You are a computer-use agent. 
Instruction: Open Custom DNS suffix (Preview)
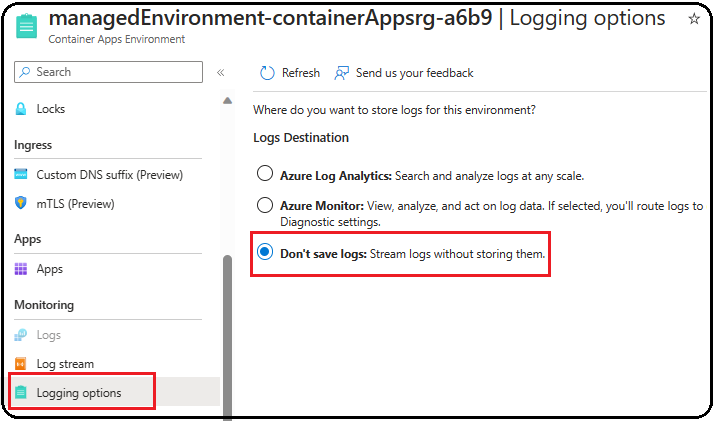click(109, 175)
